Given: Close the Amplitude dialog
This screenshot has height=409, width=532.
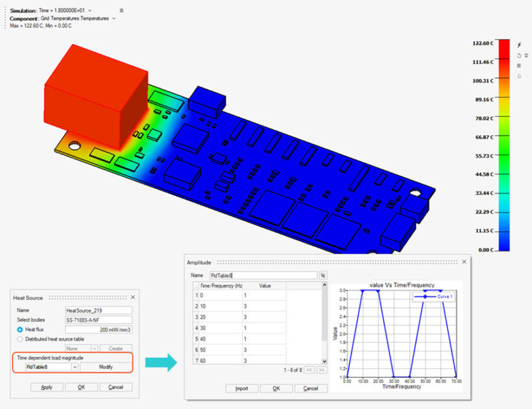Looking at the screenshot, I should pos(464,262).
